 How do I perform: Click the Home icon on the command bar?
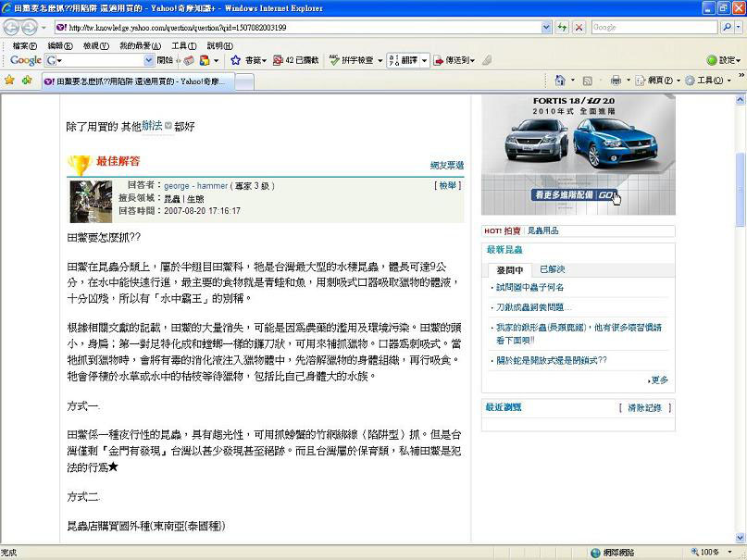click(561, 81)
